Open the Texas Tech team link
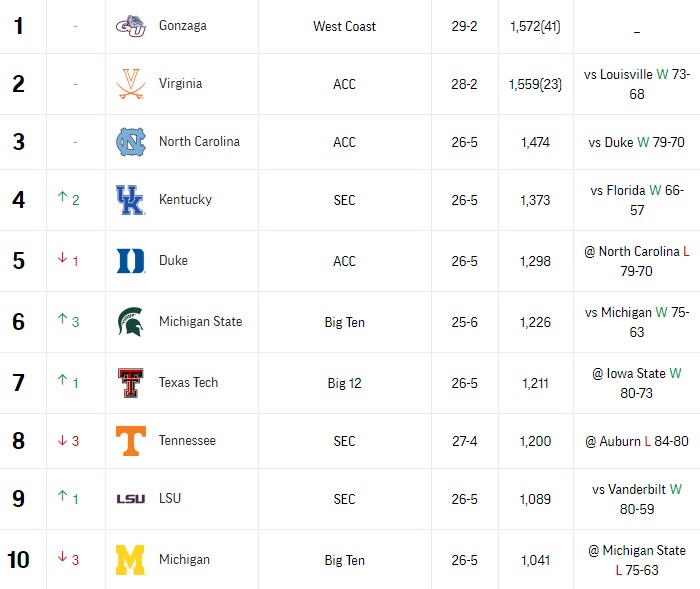The width and height of the screenshot is (700, 589). [x=188, y=383]
